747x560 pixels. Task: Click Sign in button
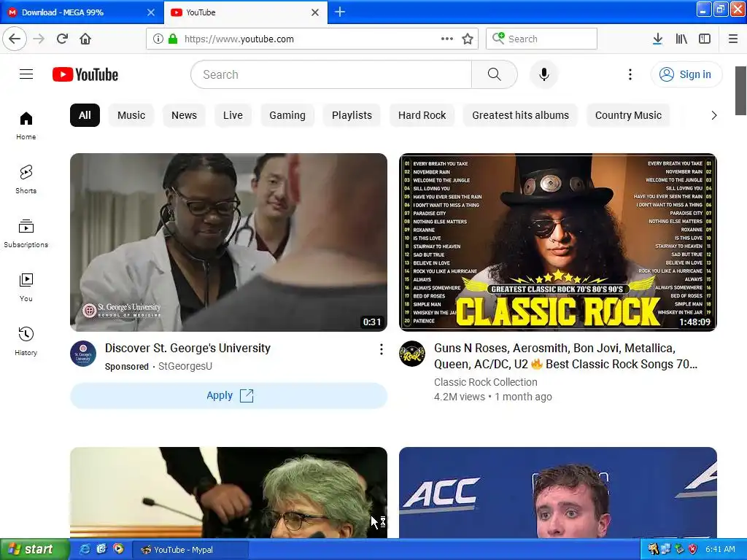[x=686, y=74]
